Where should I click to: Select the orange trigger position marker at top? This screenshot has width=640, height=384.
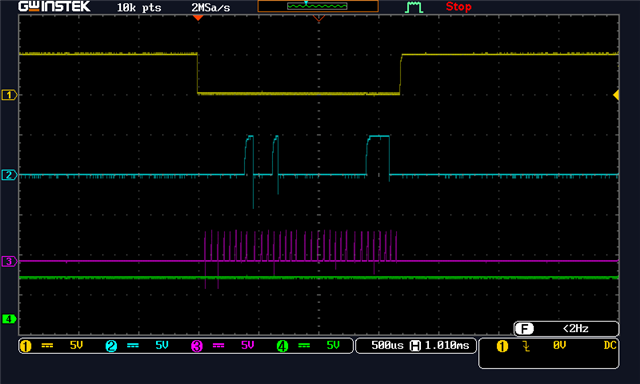[198, 18]
